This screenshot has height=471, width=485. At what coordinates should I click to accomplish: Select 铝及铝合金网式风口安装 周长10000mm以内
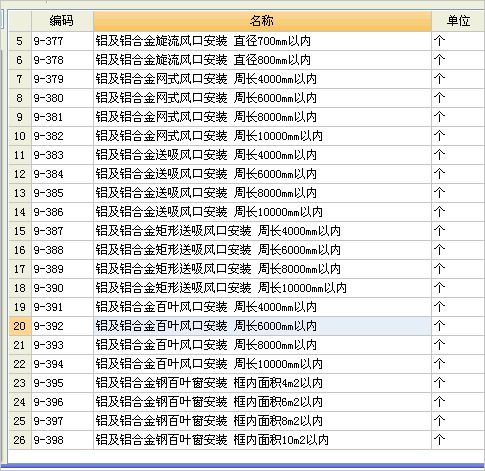pyautogui.click(x=262, y=136)
